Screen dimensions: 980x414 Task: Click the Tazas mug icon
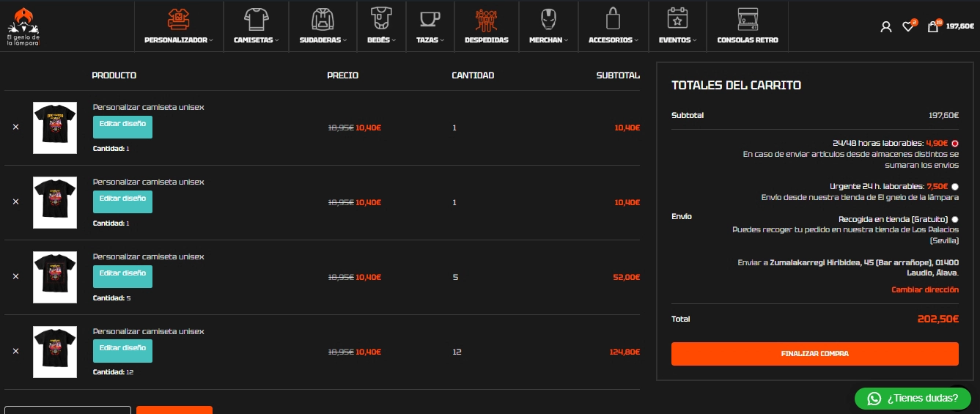point(430,18)
